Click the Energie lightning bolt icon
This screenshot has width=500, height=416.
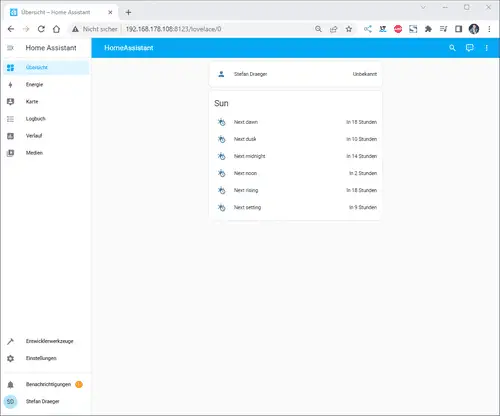(x=10, y=85)
